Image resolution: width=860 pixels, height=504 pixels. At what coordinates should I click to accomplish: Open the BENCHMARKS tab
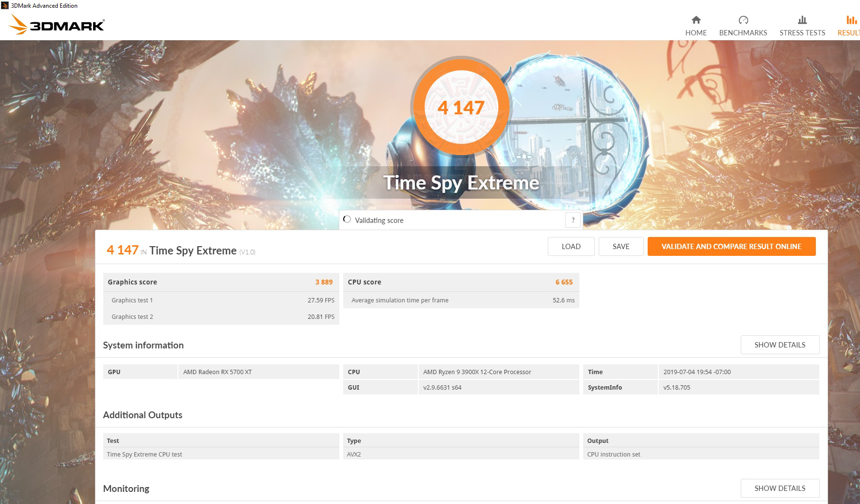(x=743, y=32)
